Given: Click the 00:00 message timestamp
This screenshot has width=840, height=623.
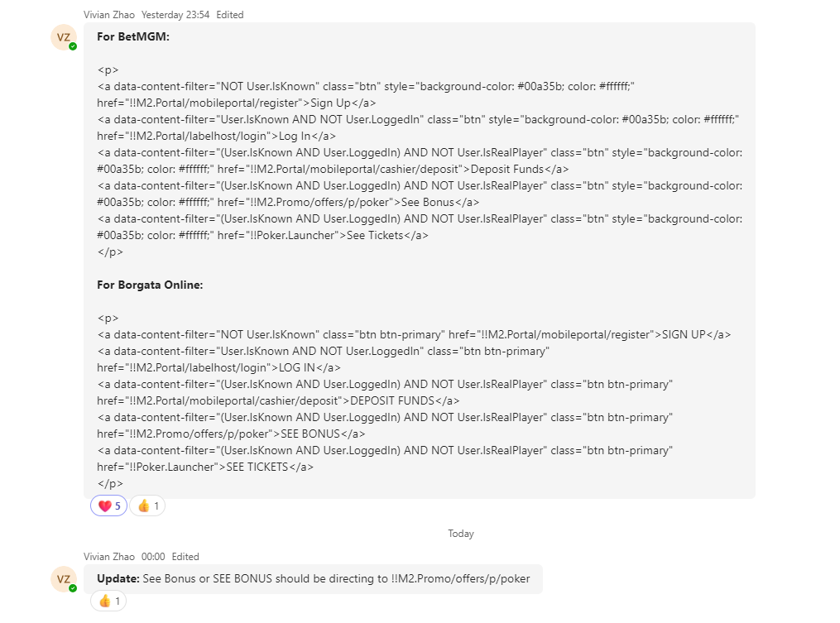Looking at the screenshot, I should pyautogui.click(x=153, y=557).
